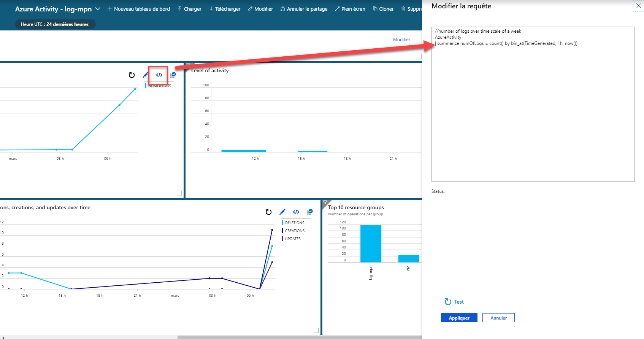Edit the NUMOFLOGS chart tile with the pencil
This screenshot has height=339, width=644.
pyautogui.click(x=146, y=75)
